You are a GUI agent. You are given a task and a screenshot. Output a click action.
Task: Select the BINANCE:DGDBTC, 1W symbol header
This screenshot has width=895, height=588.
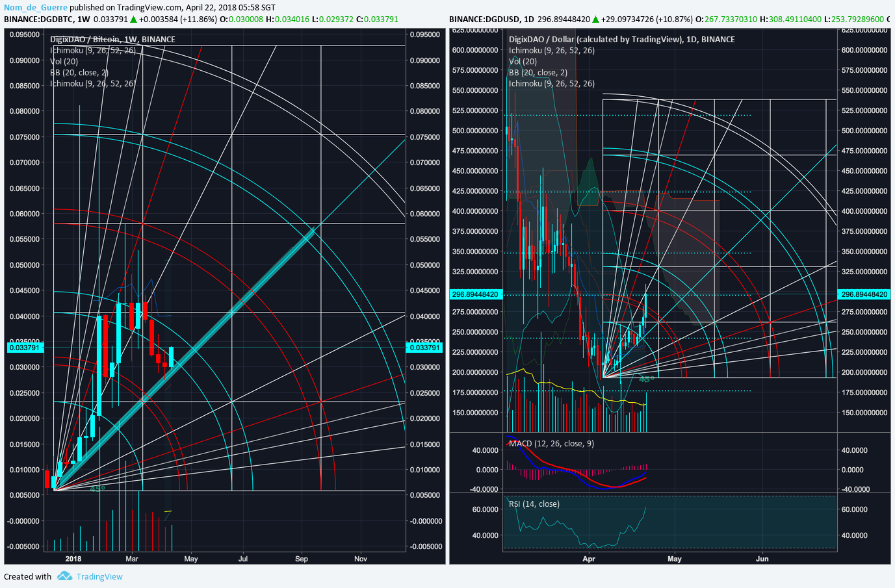47,19
